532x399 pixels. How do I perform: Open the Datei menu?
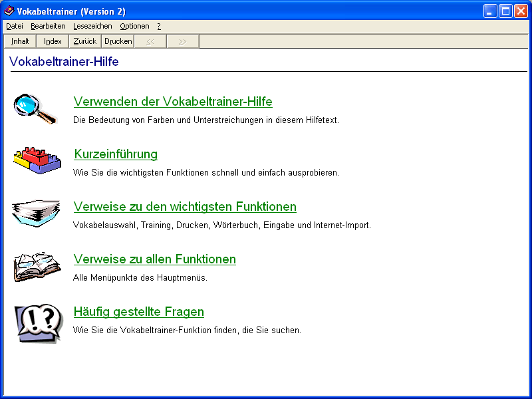[15, 26]
